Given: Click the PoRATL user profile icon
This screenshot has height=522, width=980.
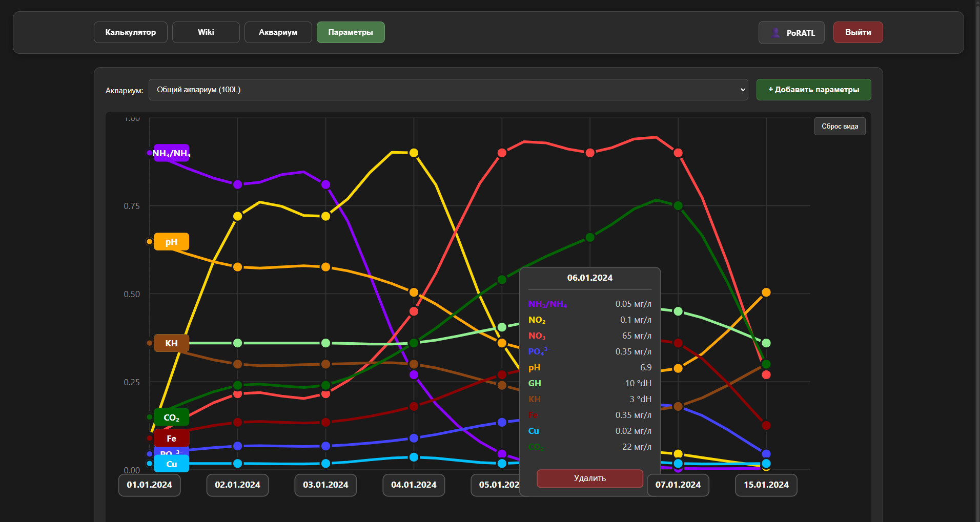Looking at the screenshot, I should (x=776, y=33).
